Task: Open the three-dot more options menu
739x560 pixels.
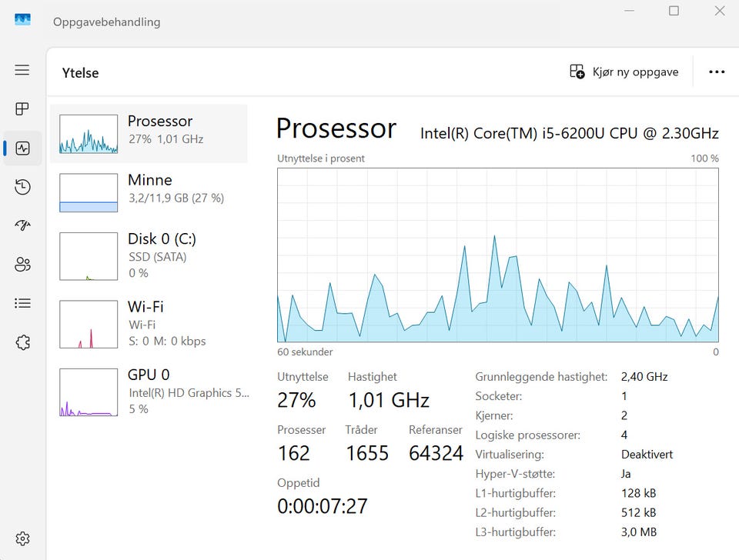Action: (717, 72)
